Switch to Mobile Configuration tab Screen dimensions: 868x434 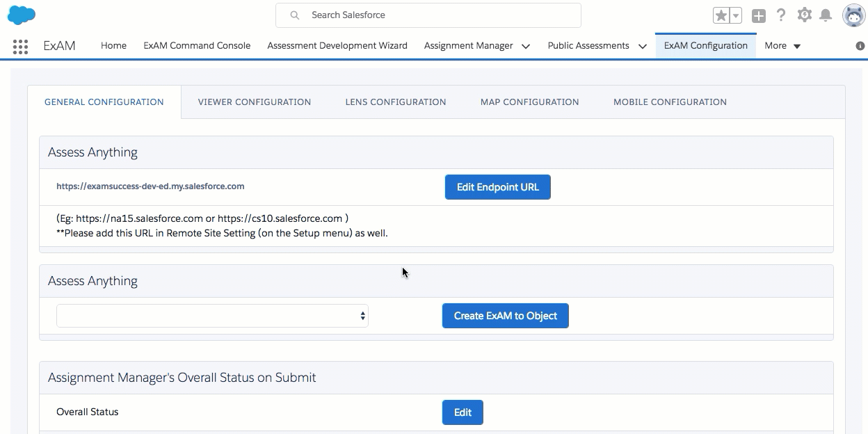pyautogui.click(x=670, y=102)
